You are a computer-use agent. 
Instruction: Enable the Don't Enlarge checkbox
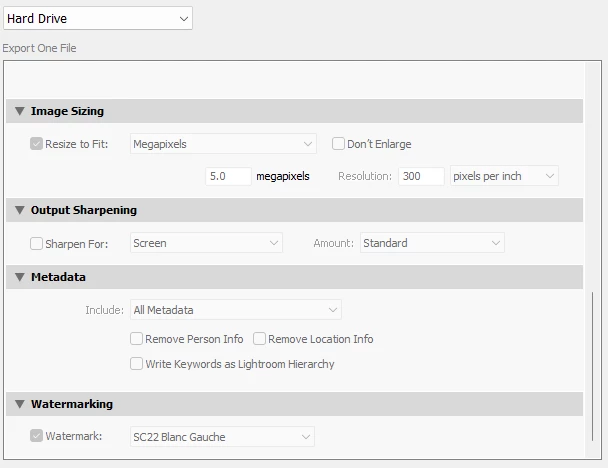(339, 144)
